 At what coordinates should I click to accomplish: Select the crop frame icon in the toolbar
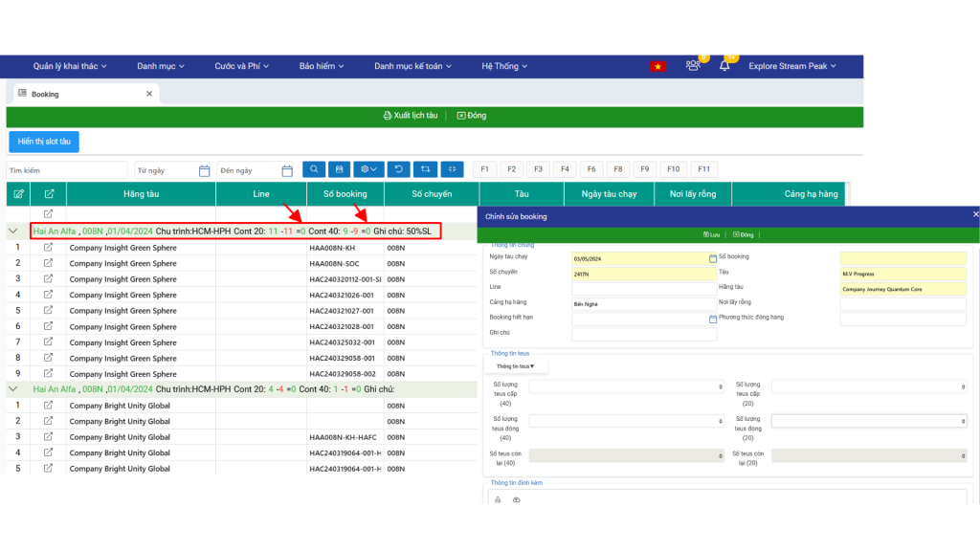(426, 168)
